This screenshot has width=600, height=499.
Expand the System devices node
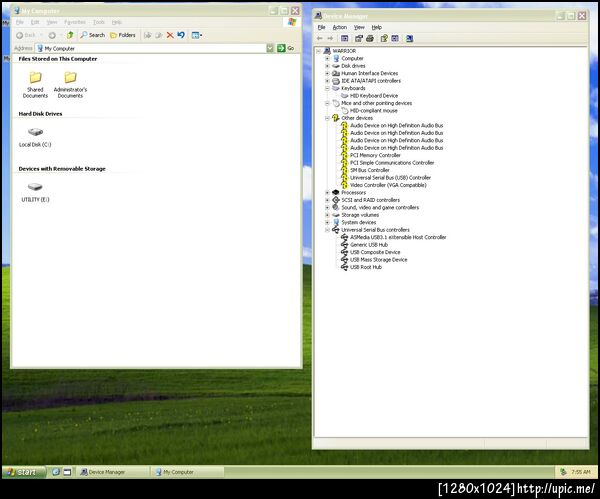pyautogui.click(x=327, y=222)
